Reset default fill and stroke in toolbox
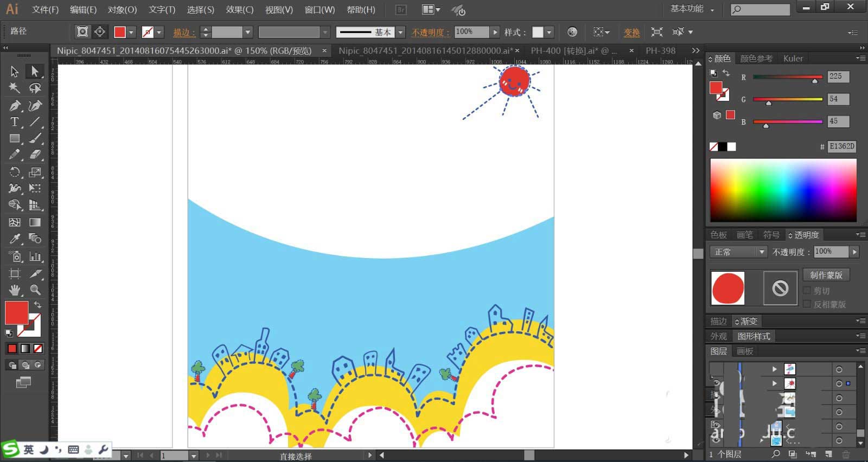 click(9, 333)
